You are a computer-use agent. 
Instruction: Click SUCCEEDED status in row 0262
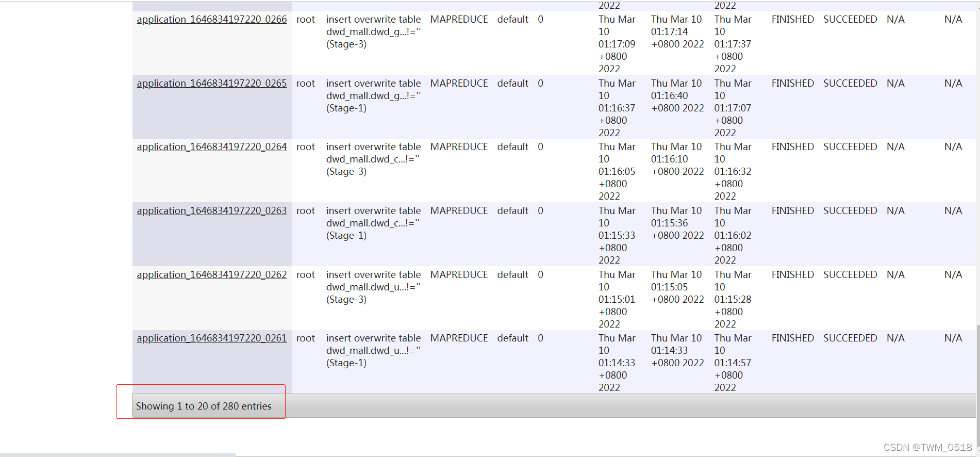point(850,275)
